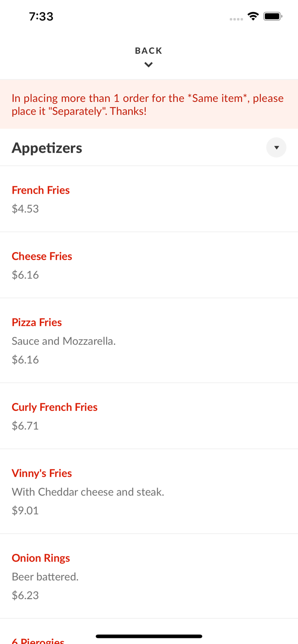298x644 pixels.
Task: Select the Appetizers section header
Action: (47, 148)
